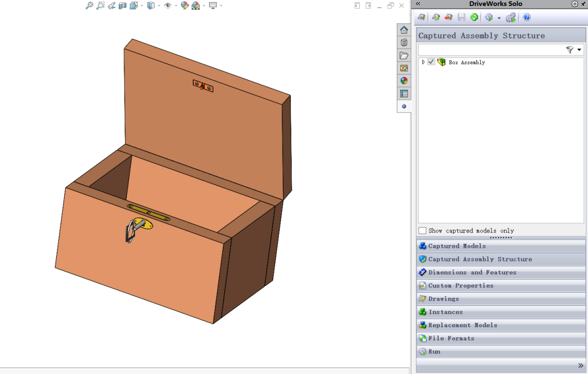Open the SolidWorks Resources home tab
Screen dimensions: 588x374
click(x=404, y=30)
